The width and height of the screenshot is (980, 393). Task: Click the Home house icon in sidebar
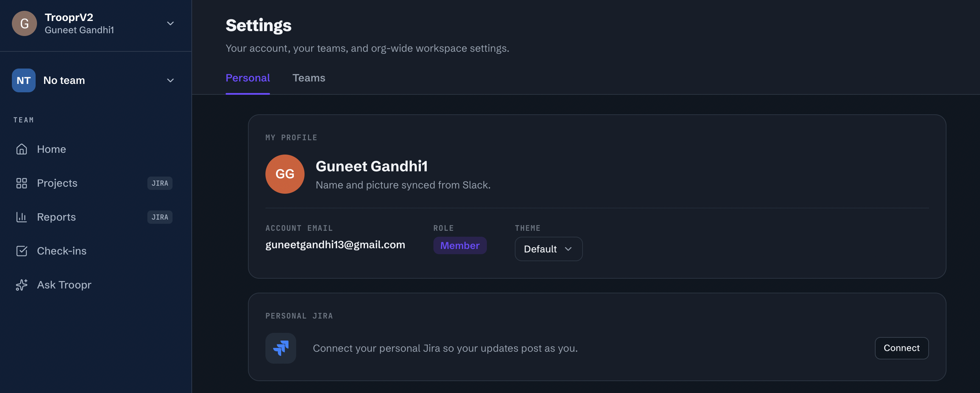coord(22,149)
